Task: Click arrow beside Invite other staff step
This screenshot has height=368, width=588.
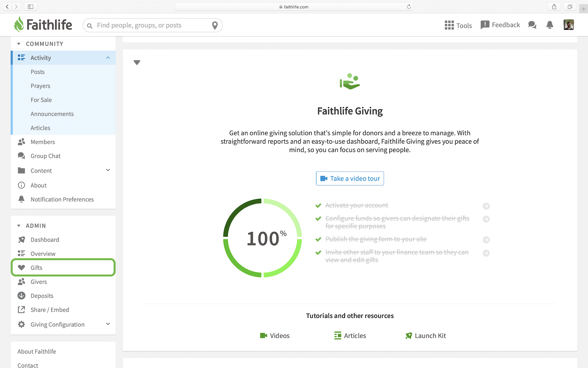Action: (486, 253)
